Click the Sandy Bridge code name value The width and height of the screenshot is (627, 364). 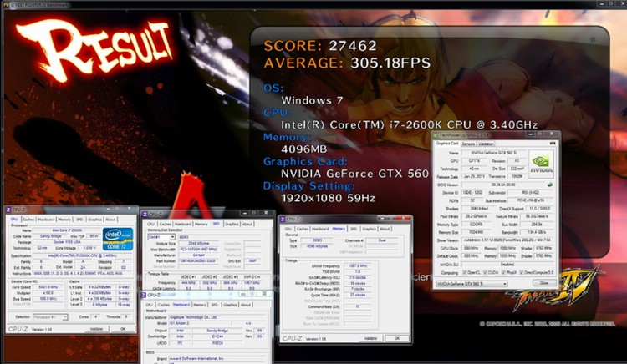pyautogui.click(x=50, y=236)
